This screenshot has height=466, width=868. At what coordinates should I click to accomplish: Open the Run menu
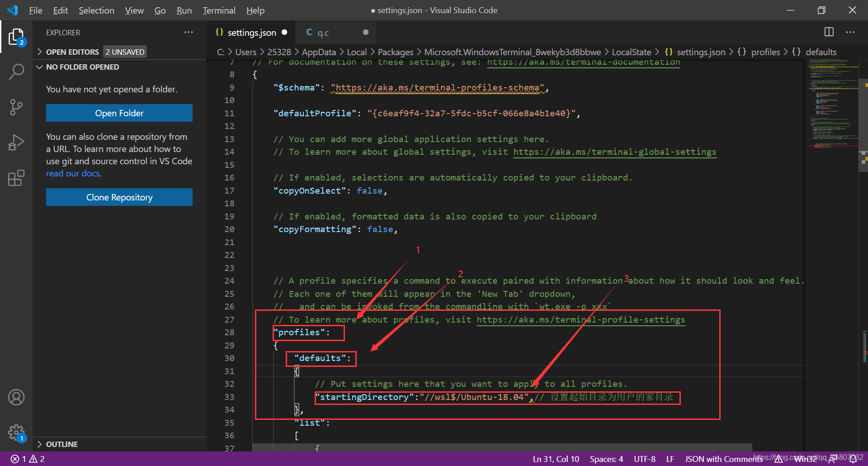tap(184, 10)
